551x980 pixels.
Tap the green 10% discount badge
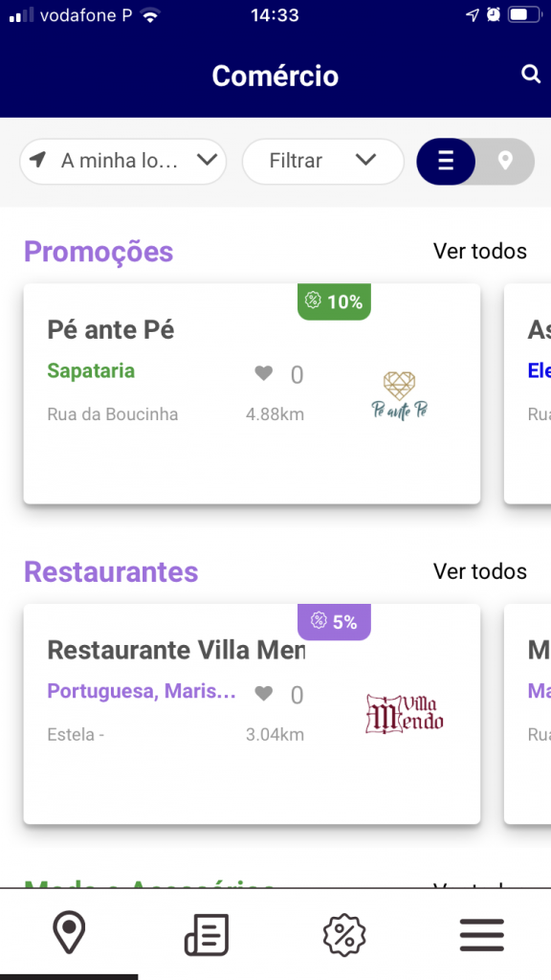click(x=334, y=301)
